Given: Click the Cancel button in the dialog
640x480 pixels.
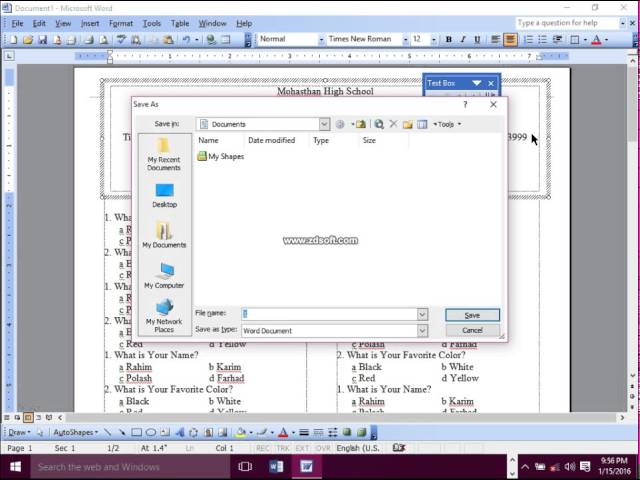Looking at the screenshot, I should point(472,330).
